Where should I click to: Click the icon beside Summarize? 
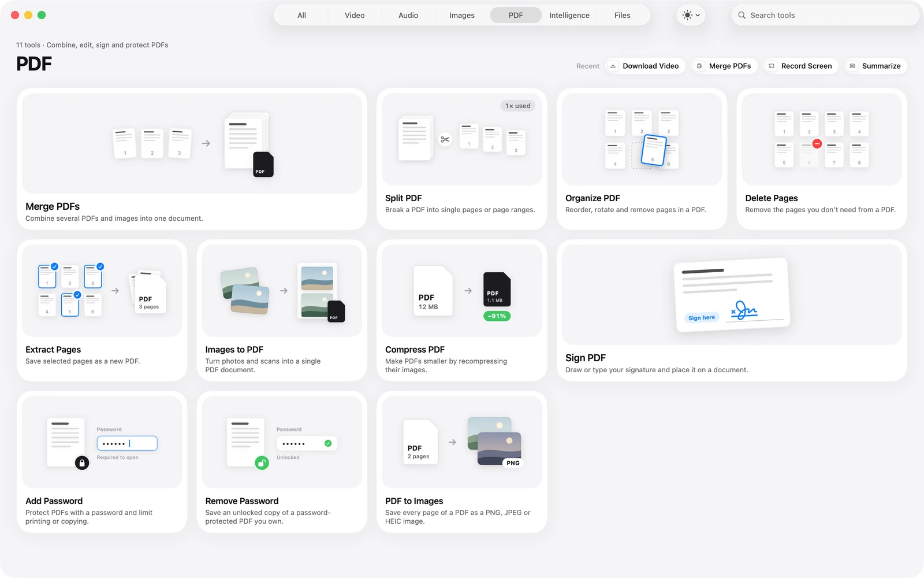pyautogui.click(x=852, y=66)
